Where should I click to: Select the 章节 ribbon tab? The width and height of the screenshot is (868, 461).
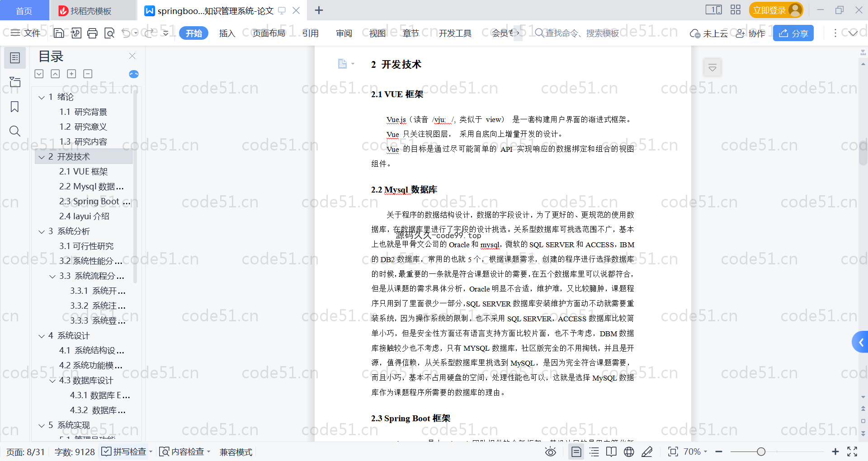411,33
